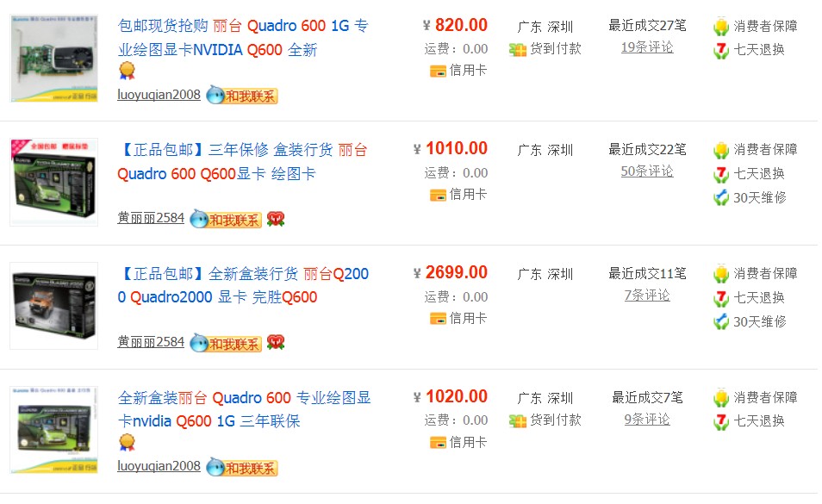Viewport: 822px width, 504px height.
Task: View the 7条评论 reviews link
Action: click(x=647, y=296)
